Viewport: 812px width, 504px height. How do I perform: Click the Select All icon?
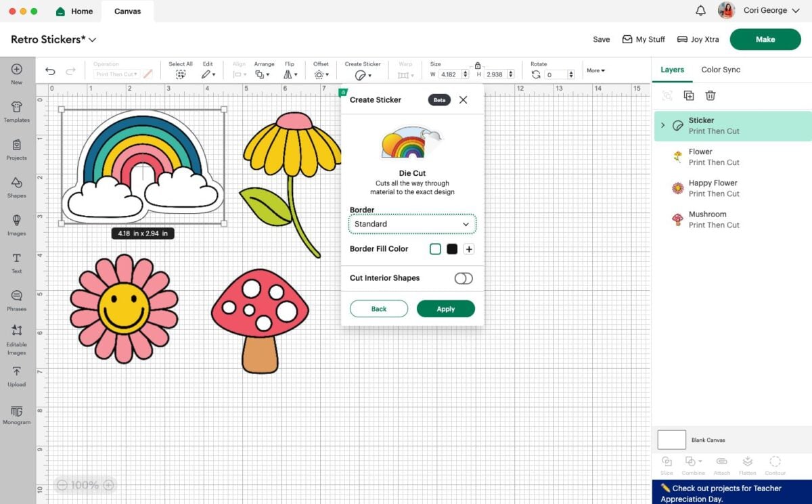pyautogui.click(x=181, y=74)
